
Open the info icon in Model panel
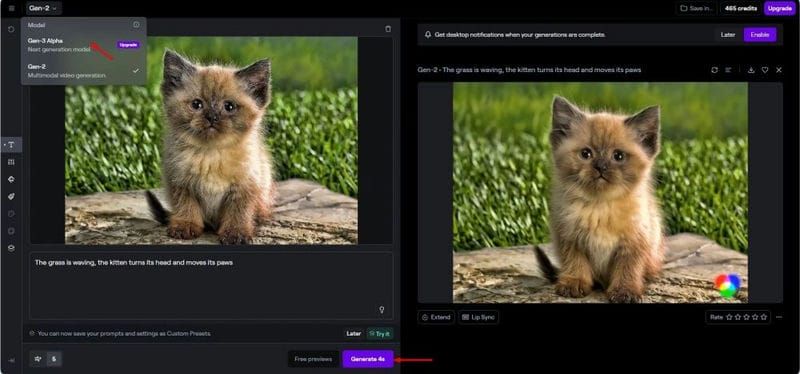136,24
